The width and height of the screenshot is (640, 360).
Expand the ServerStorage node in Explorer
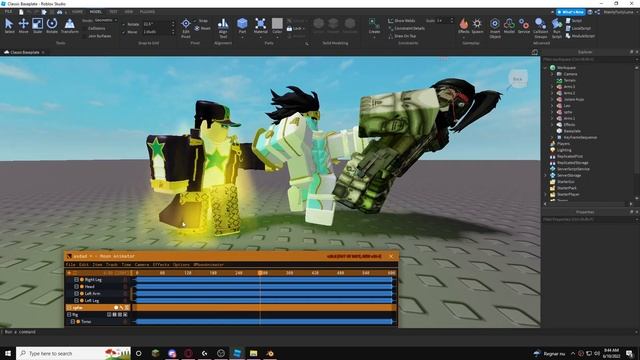click(546, 176)
